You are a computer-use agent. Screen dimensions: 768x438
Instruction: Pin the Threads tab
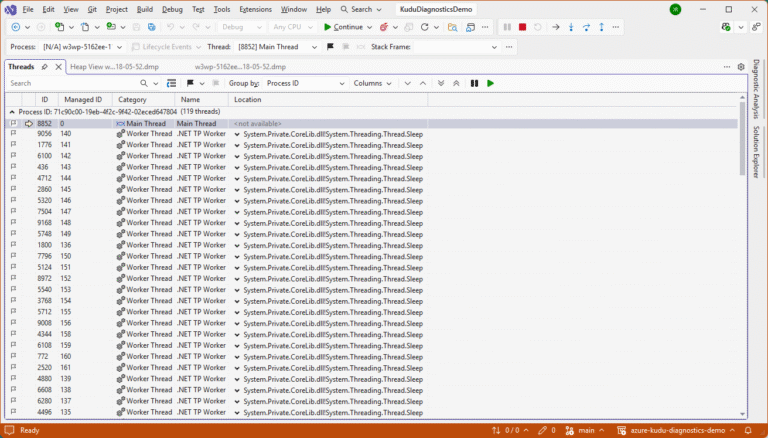coord(45,67)
